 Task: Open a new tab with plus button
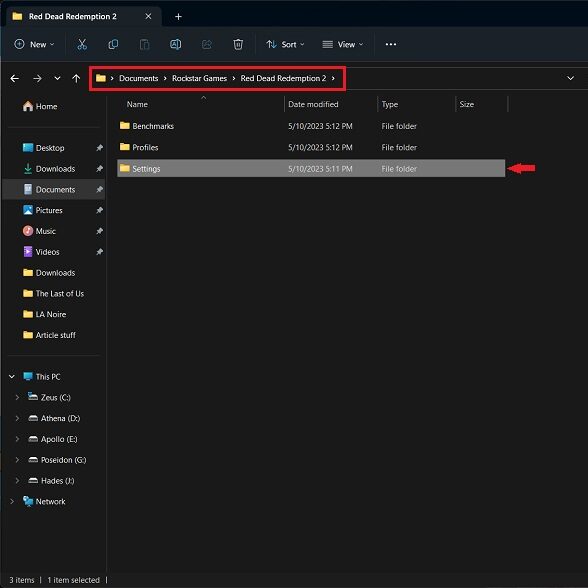[178, 16]
